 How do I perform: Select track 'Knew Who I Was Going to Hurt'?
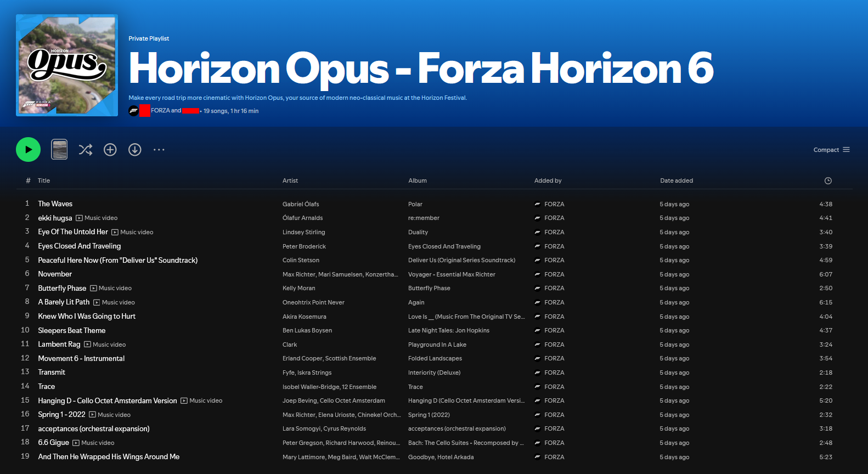pyautogui.click(x=87, y=316)
